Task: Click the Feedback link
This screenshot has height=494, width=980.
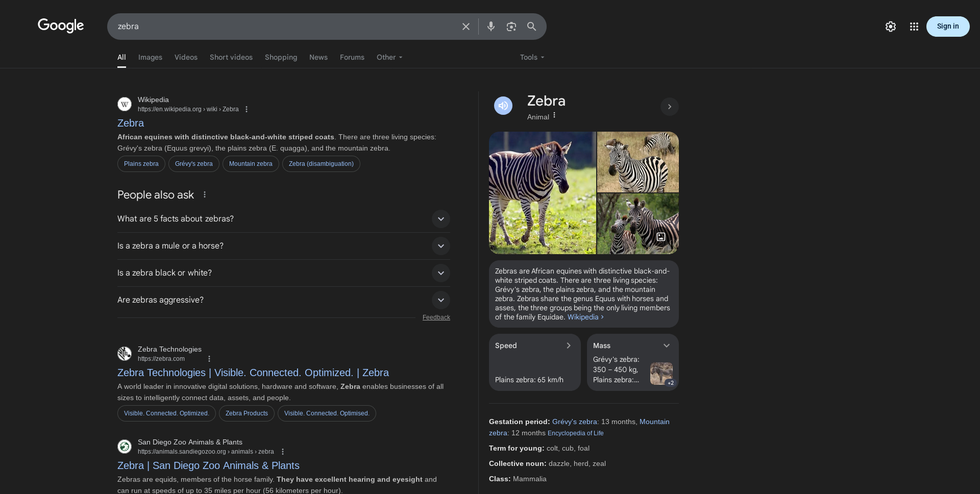Action: 436,317
